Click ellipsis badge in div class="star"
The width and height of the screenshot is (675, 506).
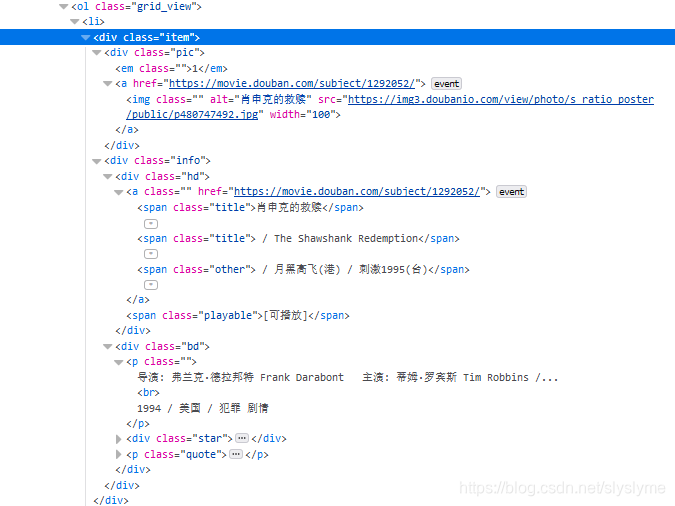tap(242, 438)
